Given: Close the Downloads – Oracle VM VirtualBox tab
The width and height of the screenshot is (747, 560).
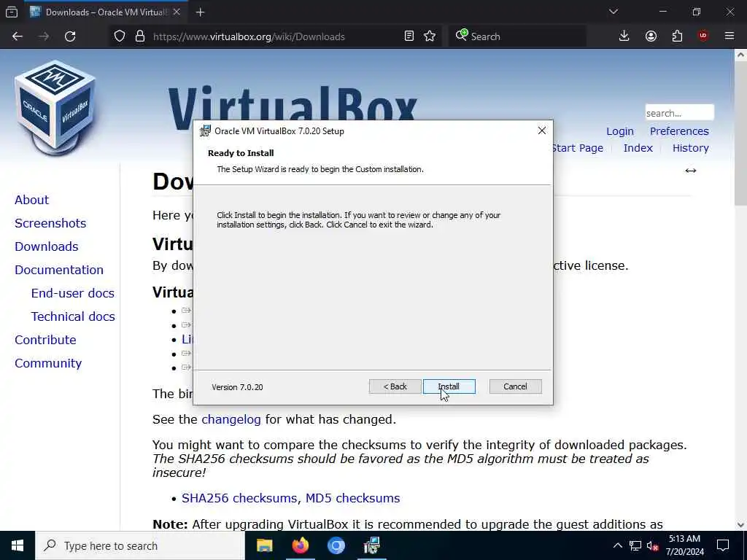Looking at the screenshot, I should pyautogui.click(x=177, y=12).
